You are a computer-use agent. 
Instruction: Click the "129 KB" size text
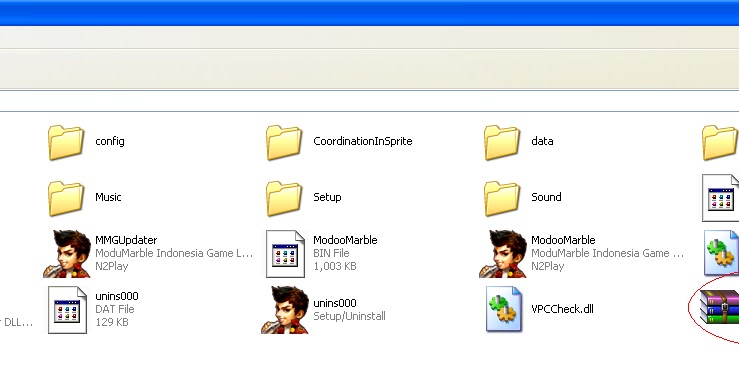(111, 322)
